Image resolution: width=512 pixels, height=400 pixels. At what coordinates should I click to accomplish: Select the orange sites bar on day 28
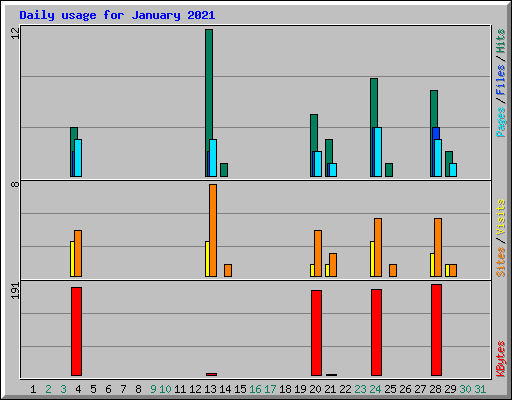click(438, 248)
